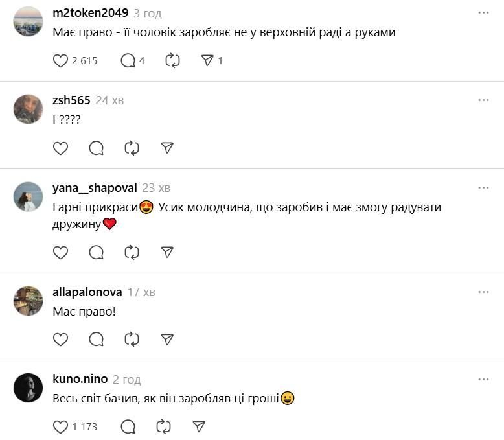The width and height of the screenshot is (504, 440).
Task: Send allapalonova's comment with share icon
Action: [167, 340]
